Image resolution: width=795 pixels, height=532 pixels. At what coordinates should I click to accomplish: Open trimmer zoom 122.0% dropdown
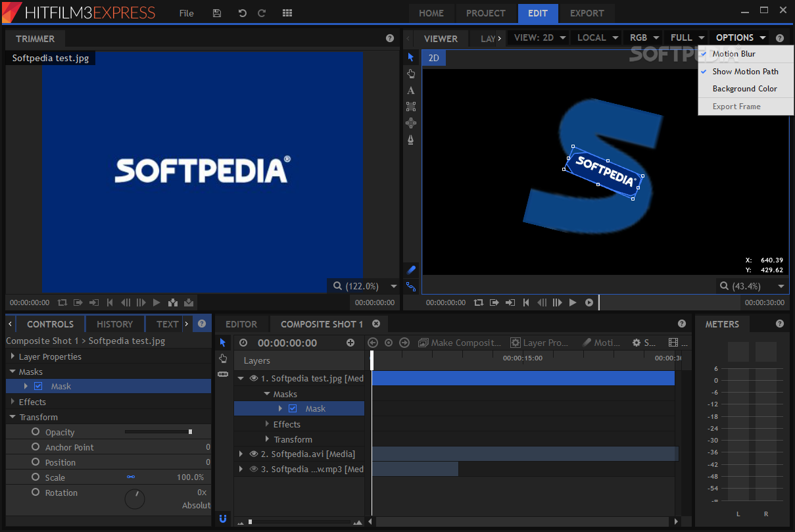click(364, 286)
